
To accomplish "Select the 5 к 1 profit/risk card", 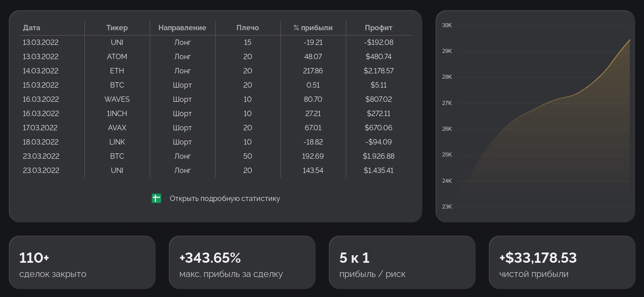I will (402, 262).
